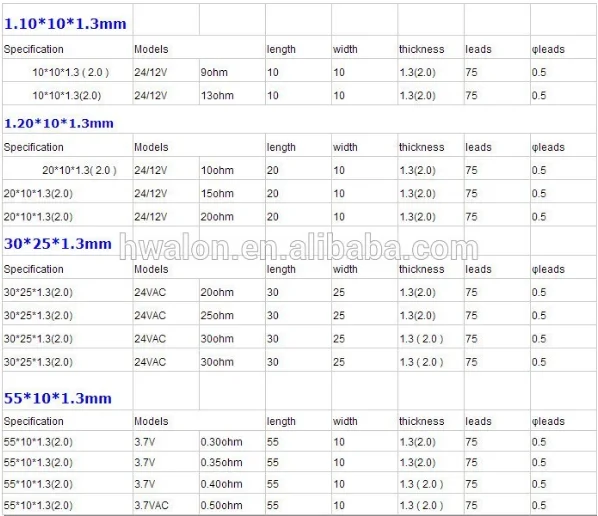Select the 55*10*1.3mm blue heading

(x=58, y=399)
